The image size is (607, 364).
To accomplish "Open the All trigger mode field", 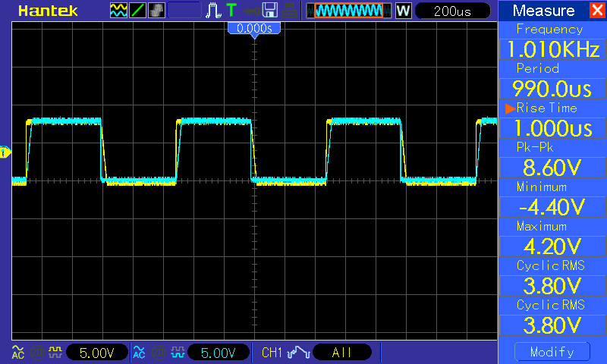I will (342, 353).
